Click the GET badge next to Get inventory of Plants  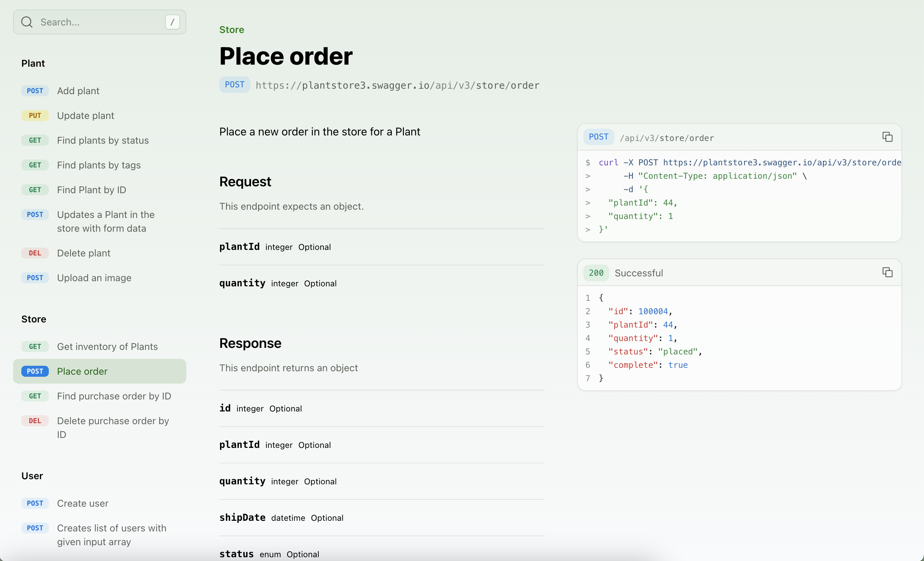pyautogui.click(x=35, y=346)
